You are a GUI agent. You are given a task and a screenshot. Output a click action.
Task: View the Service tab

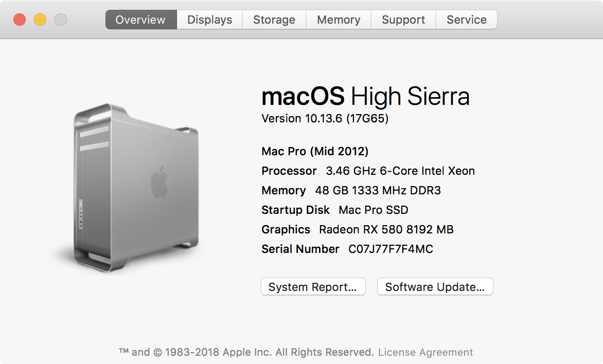(466, 20)
